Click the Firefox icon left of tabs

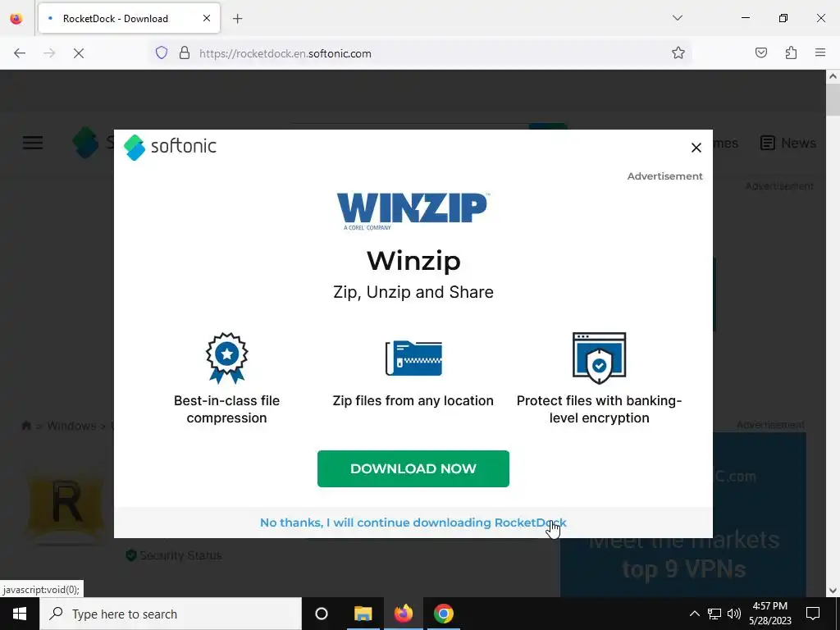click(16, 18)
